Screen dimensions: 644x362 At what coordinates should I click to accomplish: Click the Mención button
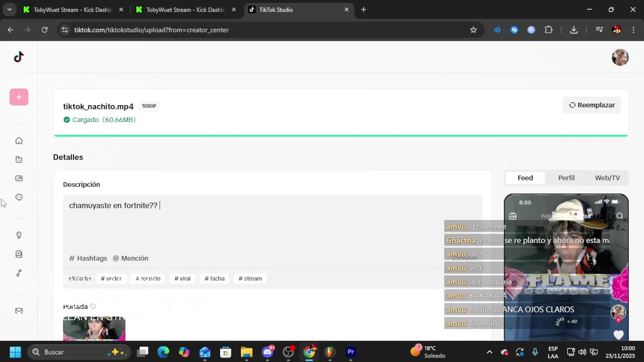click(130, 258)
